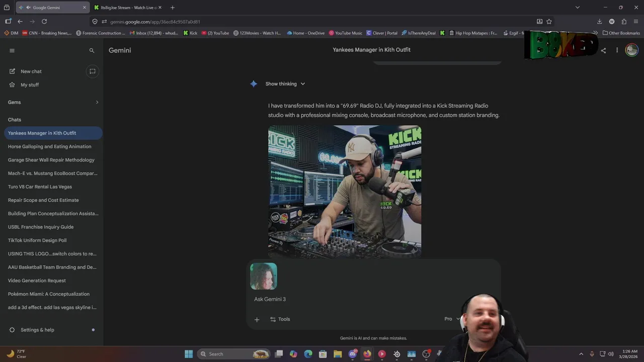Open Home - OneDrive bookmark
Screen dimensions: 644x362
pos(306,33)
